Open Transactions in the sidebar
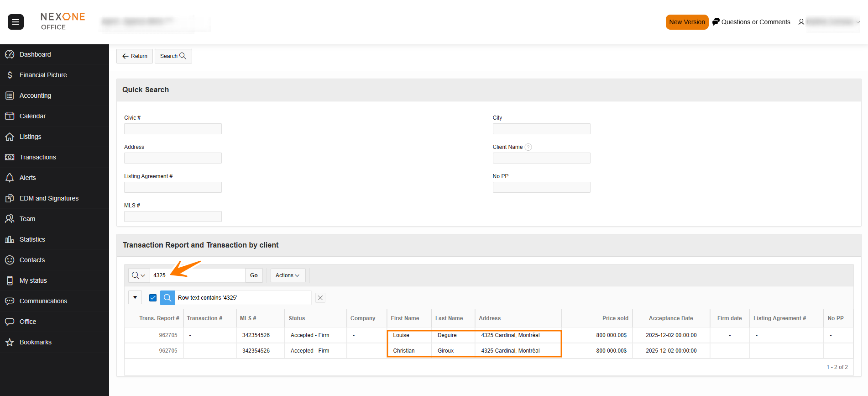The image size is (868, 396). point(37,157)
